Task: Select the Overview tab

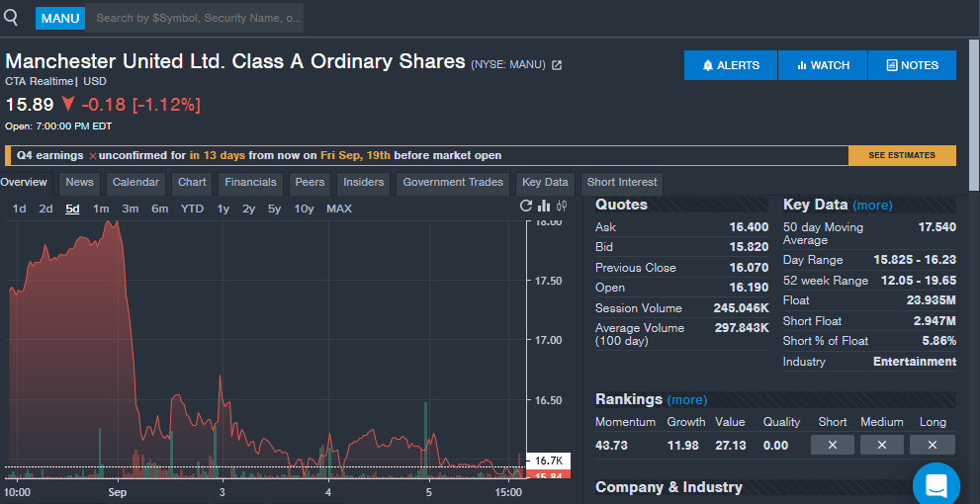Action: (x=24, y=183)
